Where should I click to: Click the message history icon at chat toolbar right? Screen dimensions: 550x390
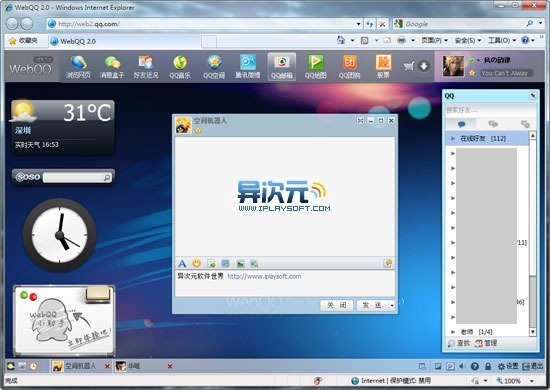(388, 263)
